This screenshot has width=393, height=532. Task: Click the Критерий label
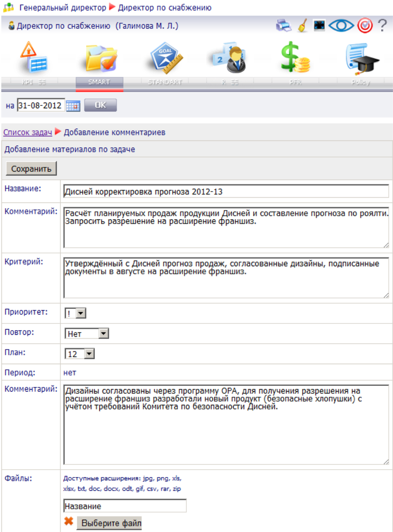pyautogui.click(x=24, y=262)
